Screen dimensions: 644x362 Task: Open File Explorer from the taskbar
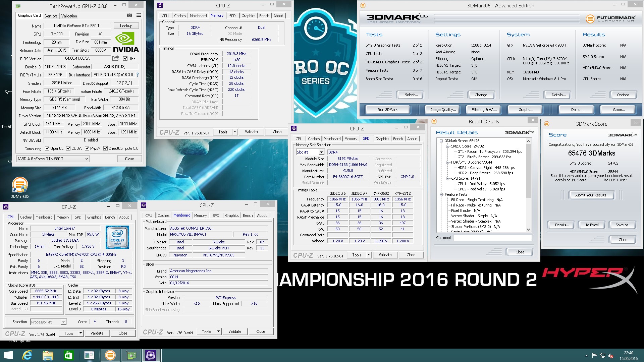point(48,355)
